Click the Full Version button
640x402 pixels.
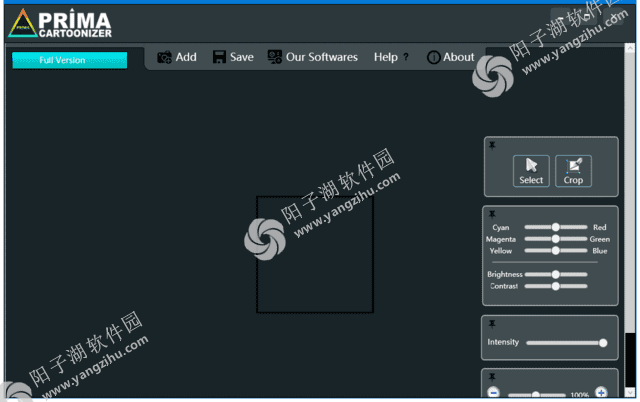tap(69, 60)
